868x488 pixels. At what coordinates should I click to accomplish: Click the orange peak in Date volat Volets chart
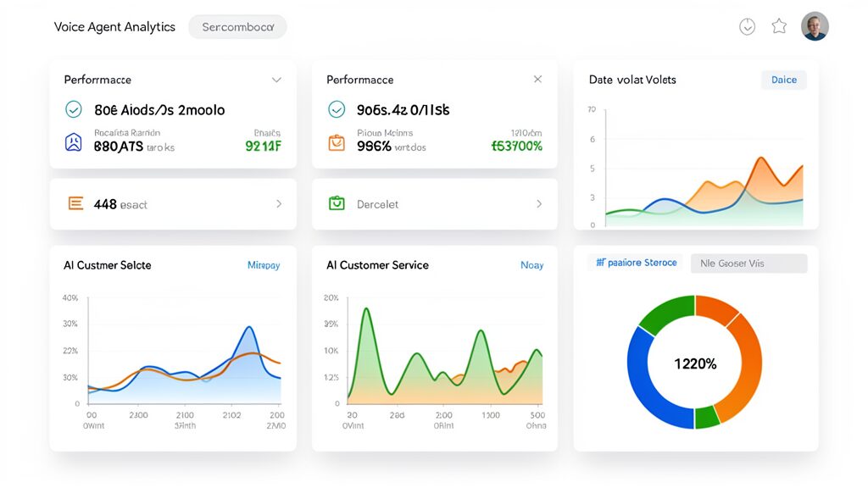(762, 159)
